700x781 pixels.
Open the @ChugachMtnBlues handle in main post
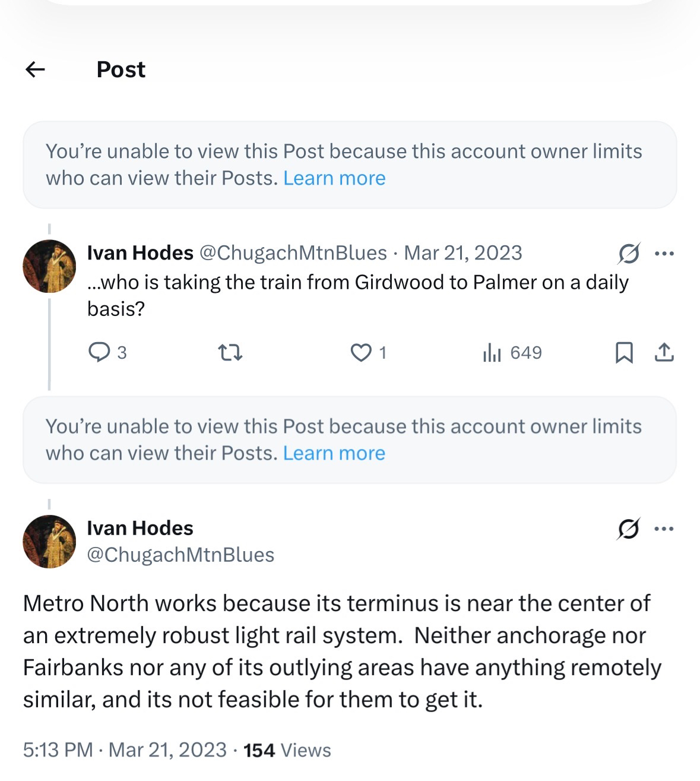coord(180,555)
